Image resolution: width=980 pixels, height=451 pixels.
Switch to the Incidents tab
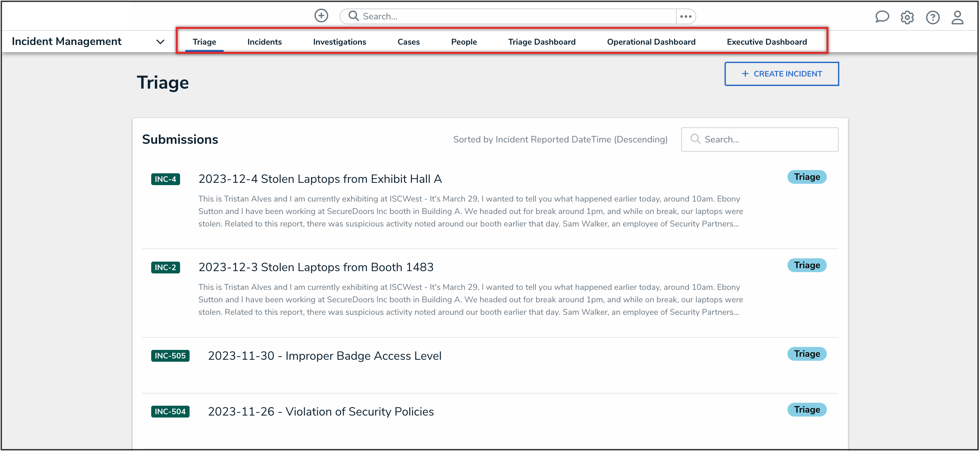coord(264,42)
